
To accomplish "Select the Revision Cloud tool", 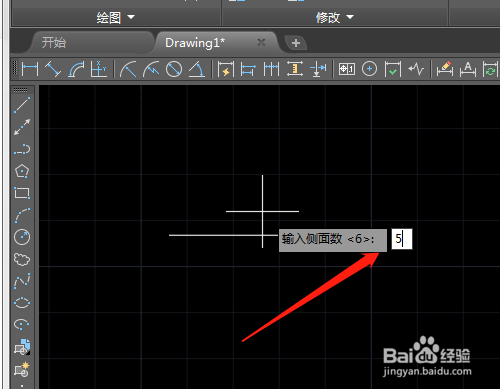I will point(22,259).
